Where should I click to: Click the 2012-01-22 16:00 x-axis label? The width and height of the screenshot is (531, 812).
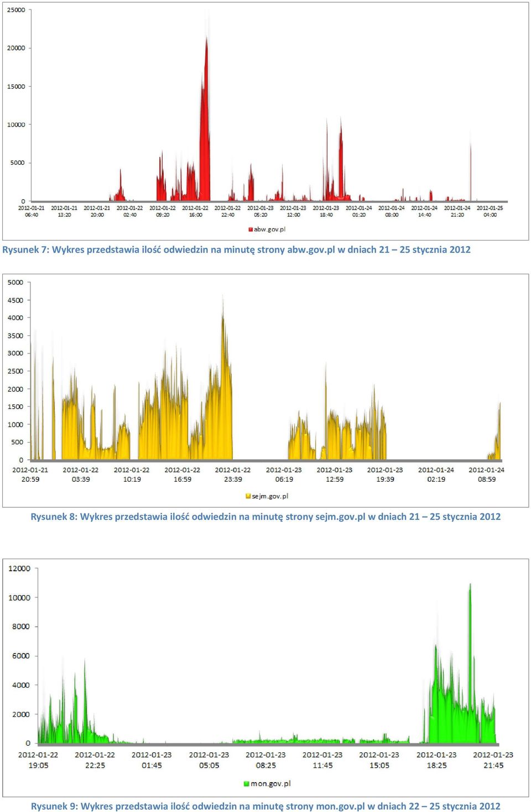195,211
